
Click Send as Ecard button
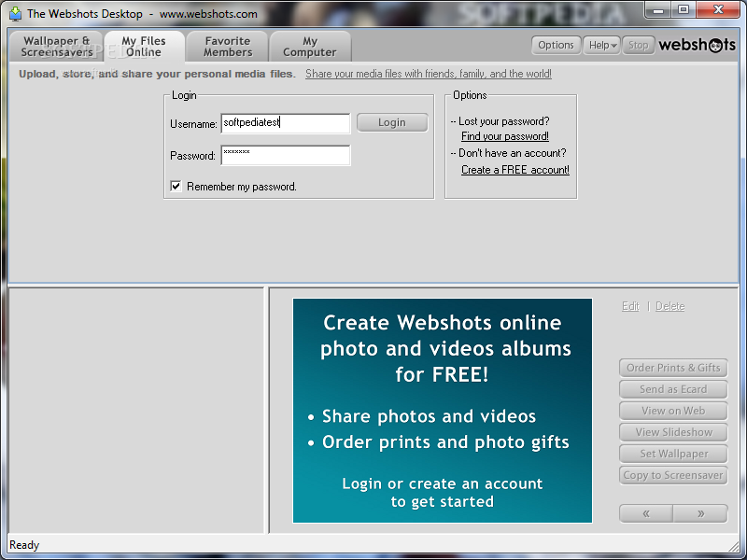point(673,389)
